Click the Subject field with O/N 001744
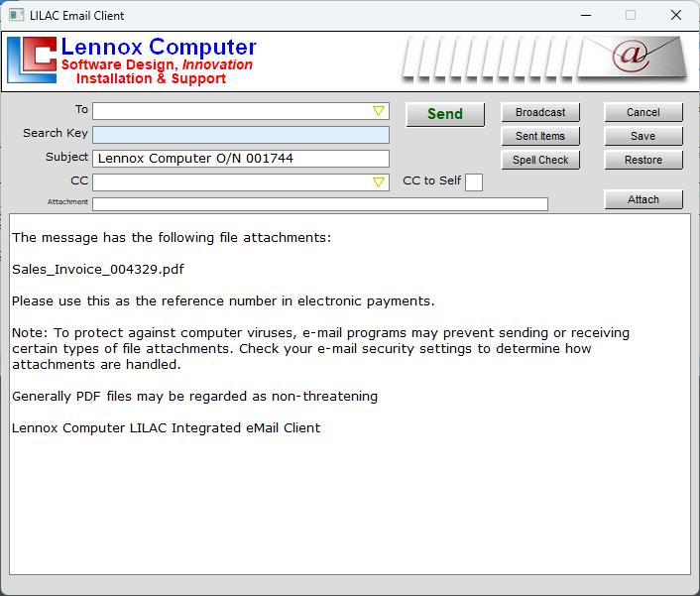Viewport: 700px width, 596px height. click(240, 159)
